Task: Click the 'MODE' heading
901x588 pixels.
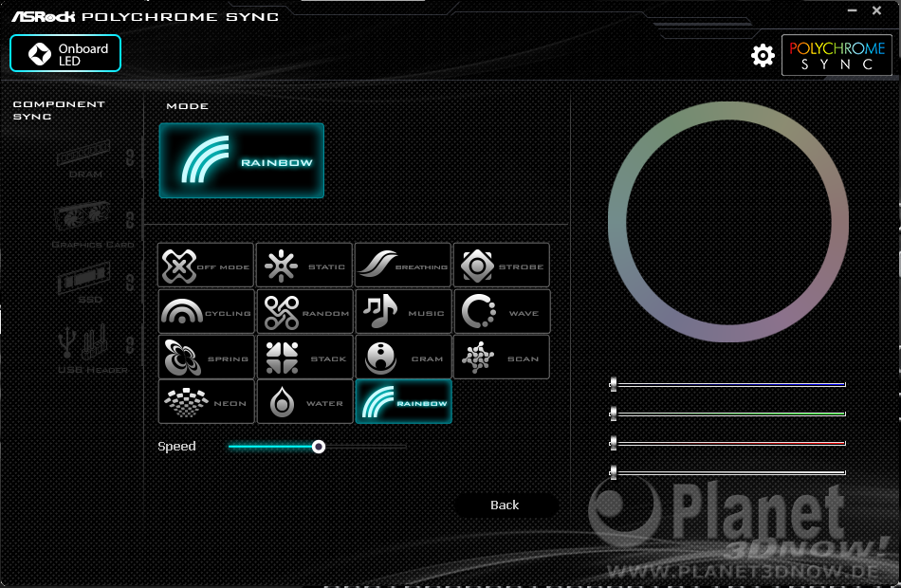Action: click(x=188, y=106)
